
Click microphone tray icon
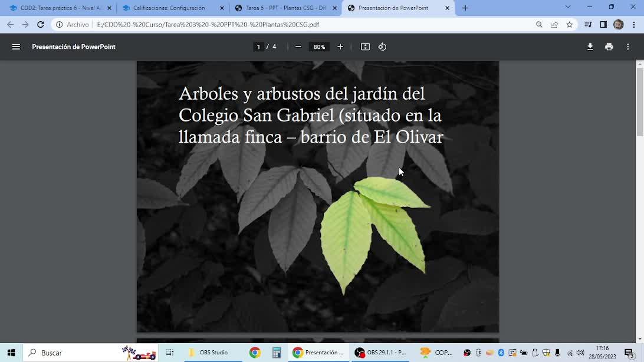click(557, 353)
